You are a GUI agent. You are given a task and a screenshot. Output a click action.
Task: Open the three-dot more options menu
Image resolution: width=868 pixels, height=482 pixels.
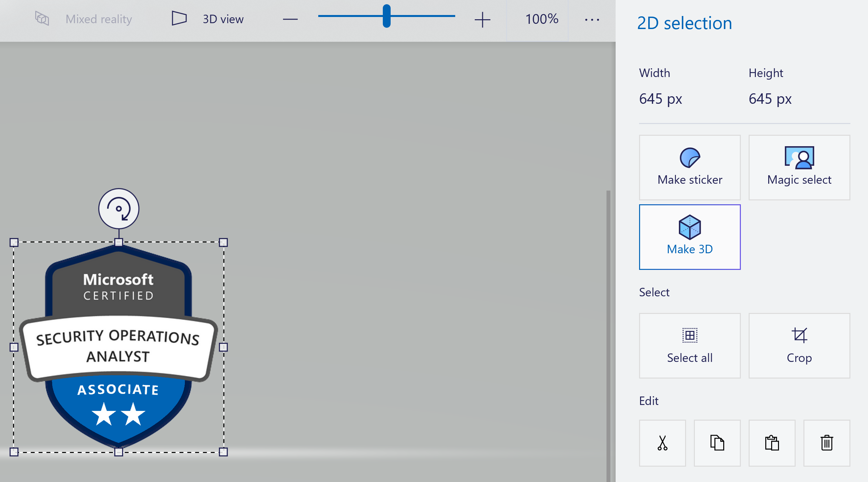pos(592,20)
